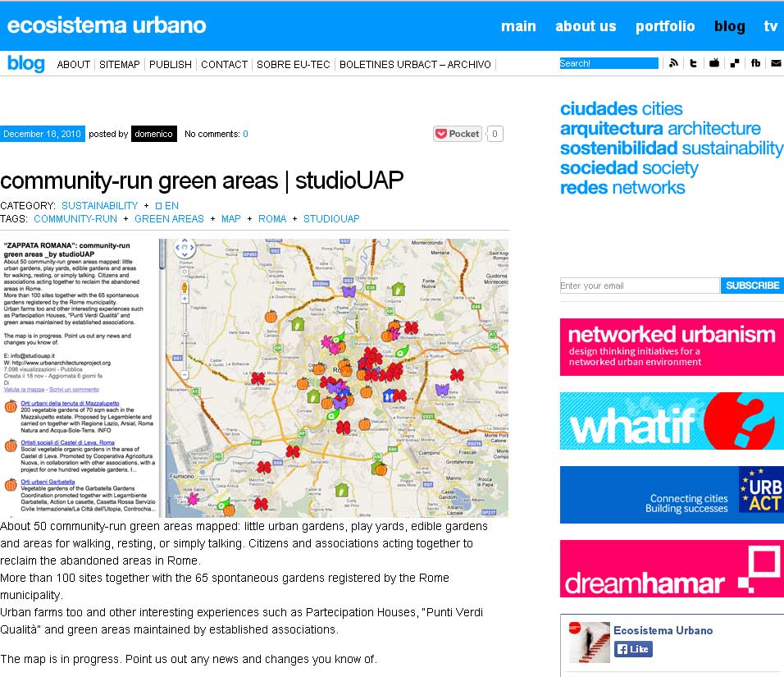Image resolution: width=784 pixels, height=677 pixels.
Task: Open Orti urbani Garbatella list link
Action: [48, 482]
